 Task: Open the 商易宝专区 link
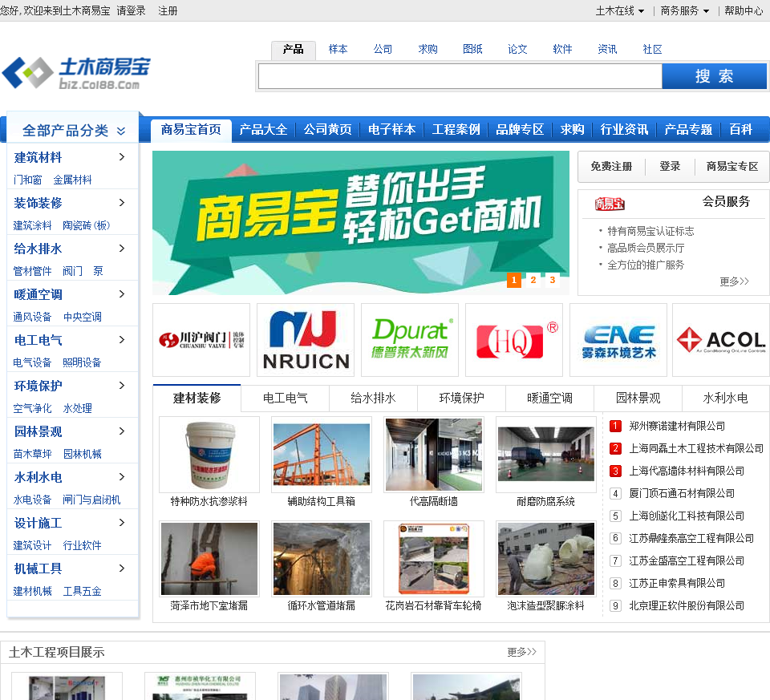732,167
